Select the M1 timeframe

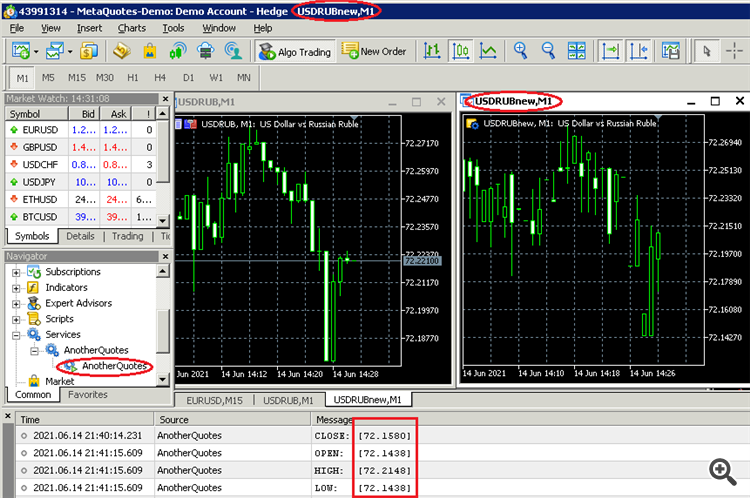(22, 78)
